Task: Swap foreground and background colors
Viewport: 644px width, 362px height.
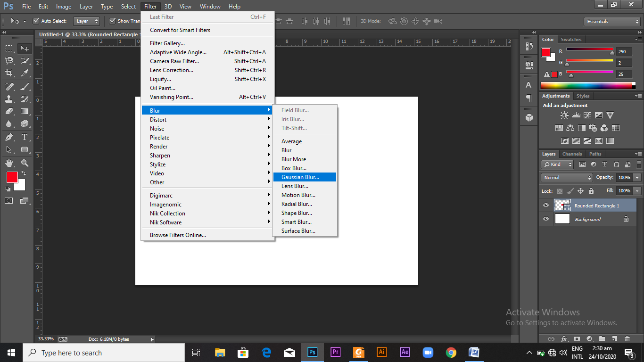Action: (x=24, y=173)
